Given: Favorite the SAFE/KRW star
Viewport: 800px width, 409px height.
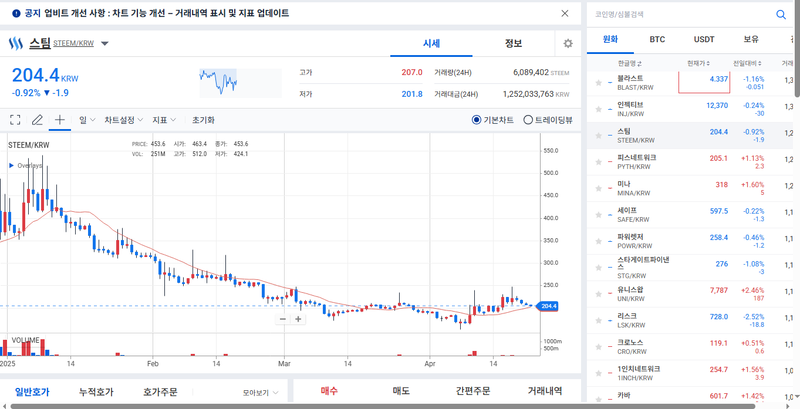Looking at the screenshot, I should point(599,215).
